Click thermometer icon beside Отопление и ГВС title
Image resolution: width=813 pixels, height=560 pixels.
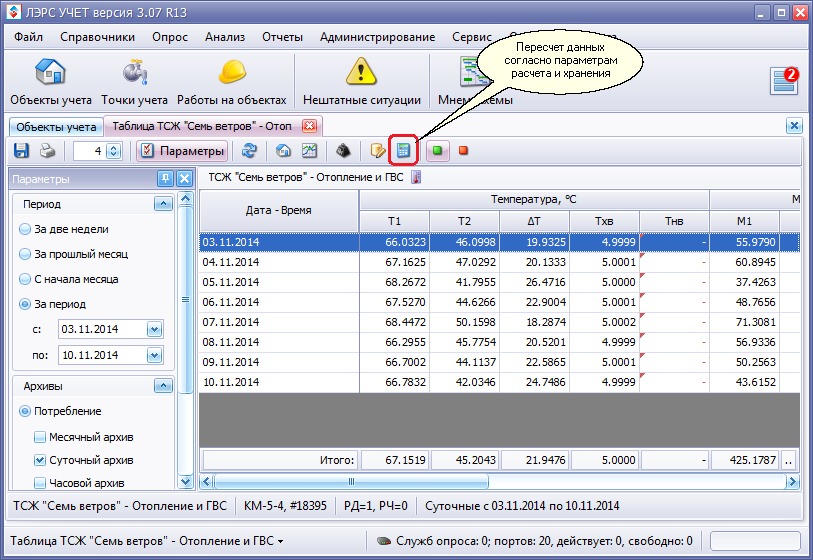point(416,177)
